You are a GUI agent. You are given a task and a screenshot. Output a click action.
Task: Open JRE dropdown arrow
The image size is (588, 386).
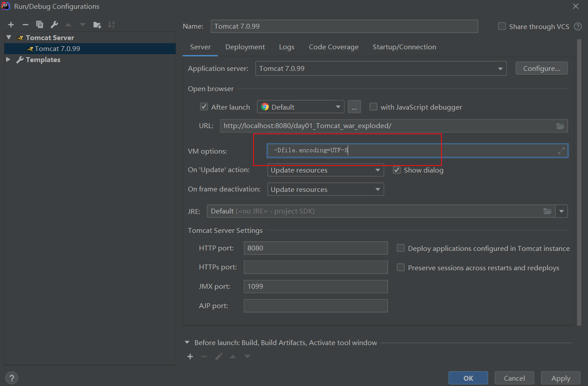(562, 211)
